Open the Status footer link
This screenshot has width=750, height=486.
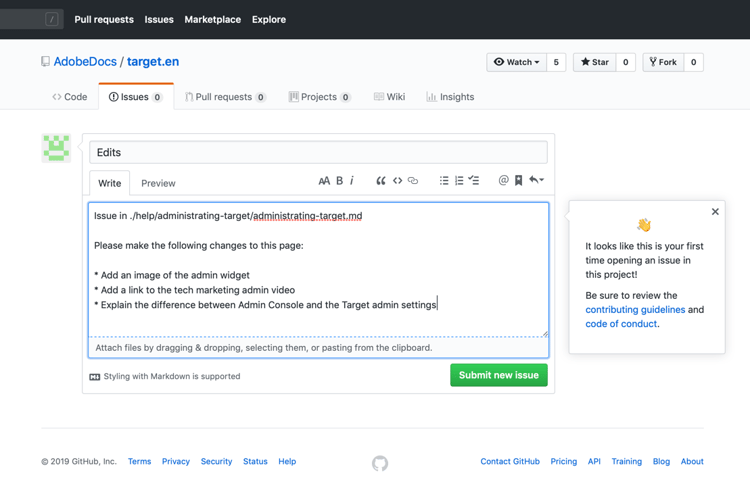tap(255, 462)
